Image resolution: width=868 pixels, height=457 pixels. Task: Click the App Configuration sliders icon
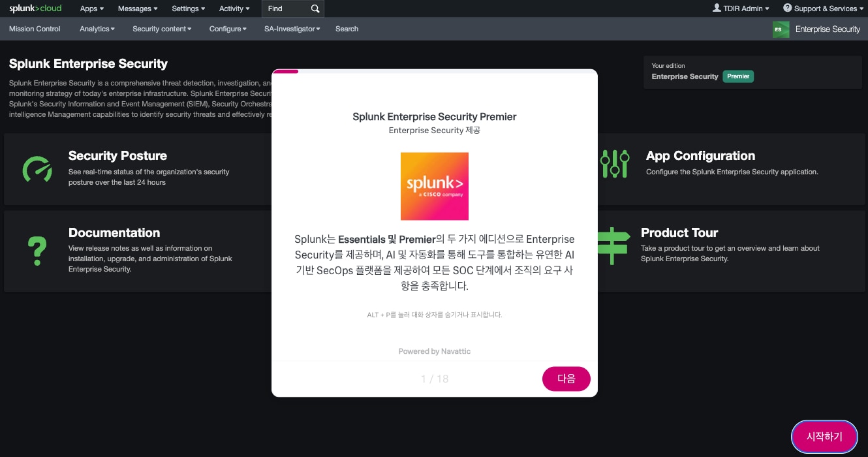[615, 164]
